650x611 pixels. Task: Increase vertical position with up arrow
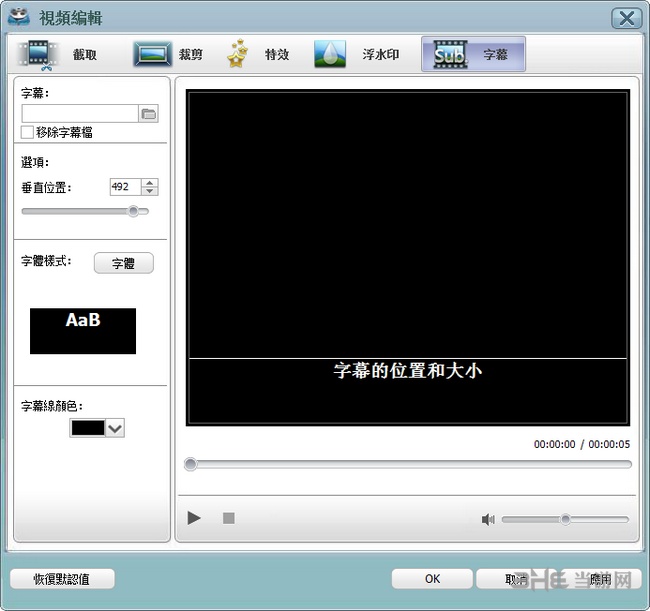[150, 183]
